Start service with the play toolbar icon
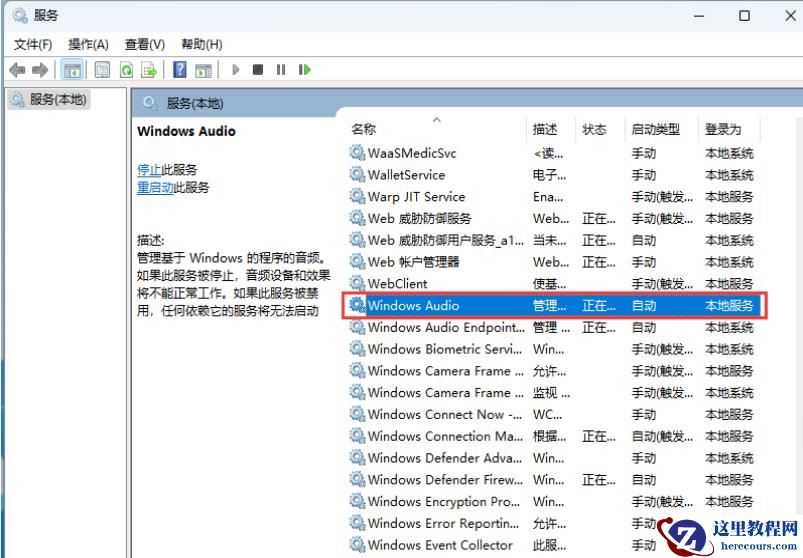 pyautogui.click(x=236, y=70)
